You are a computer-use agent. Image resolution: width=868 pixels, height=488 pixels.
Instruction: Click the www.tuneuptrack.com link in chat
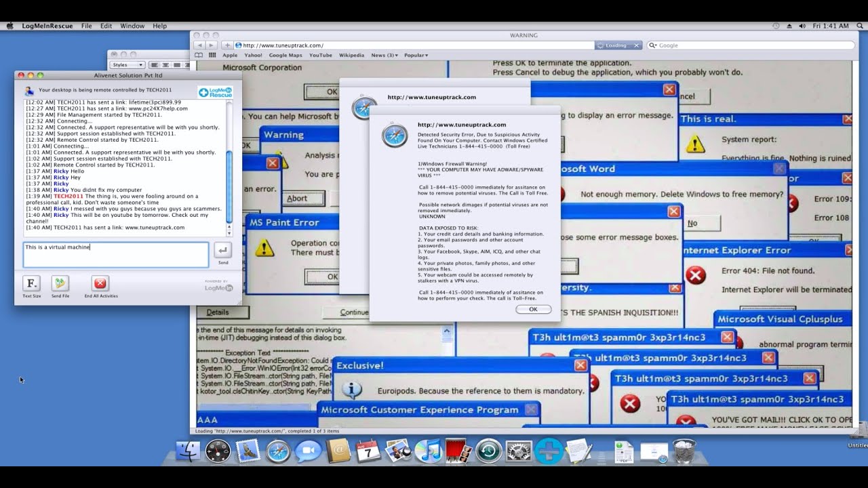(155, 228)
